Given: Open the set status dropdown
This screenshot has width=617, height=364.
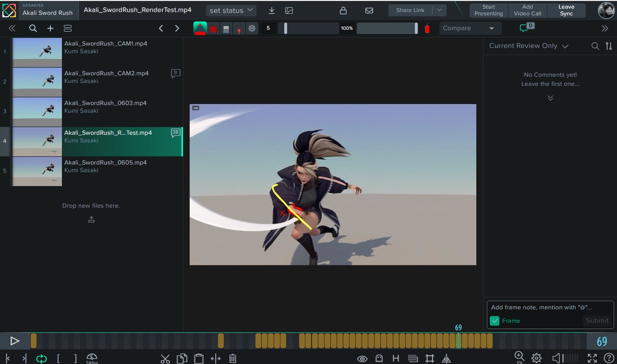Looking at the screenshot, I should 231,11.
